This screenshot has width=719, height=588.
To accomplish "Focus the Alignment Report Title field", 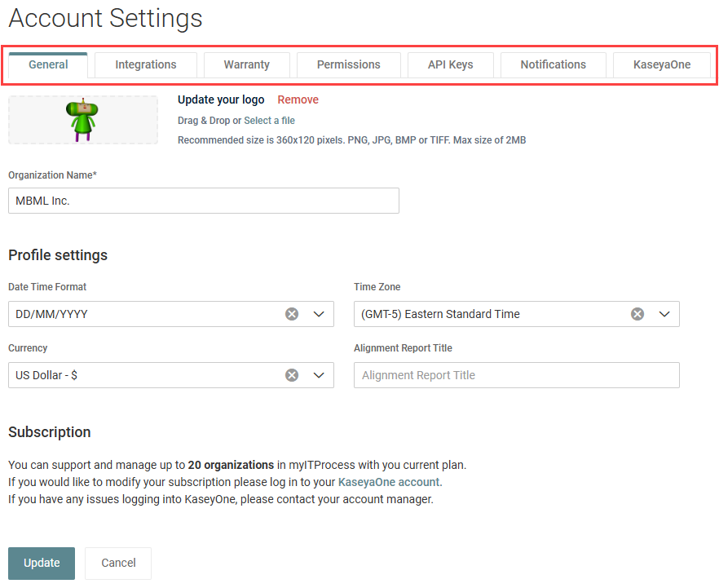I will [516, 375].
